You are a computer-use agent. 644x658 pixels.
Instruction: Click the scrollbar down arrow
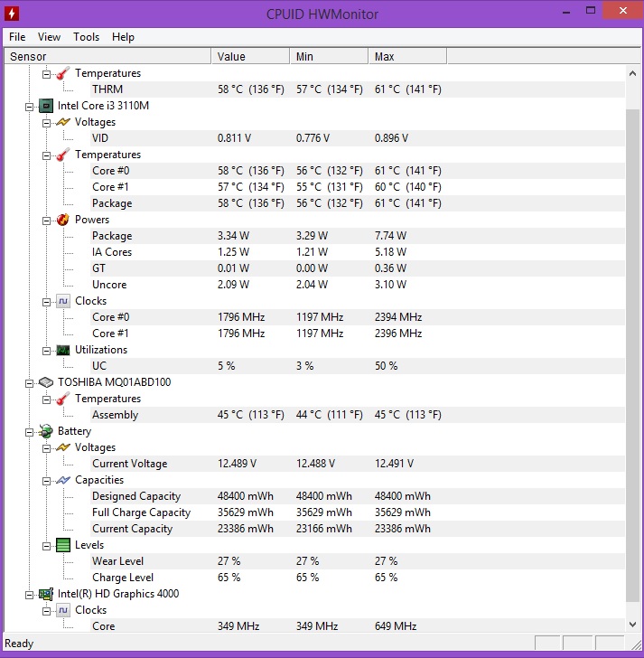(x=632, y=625)
